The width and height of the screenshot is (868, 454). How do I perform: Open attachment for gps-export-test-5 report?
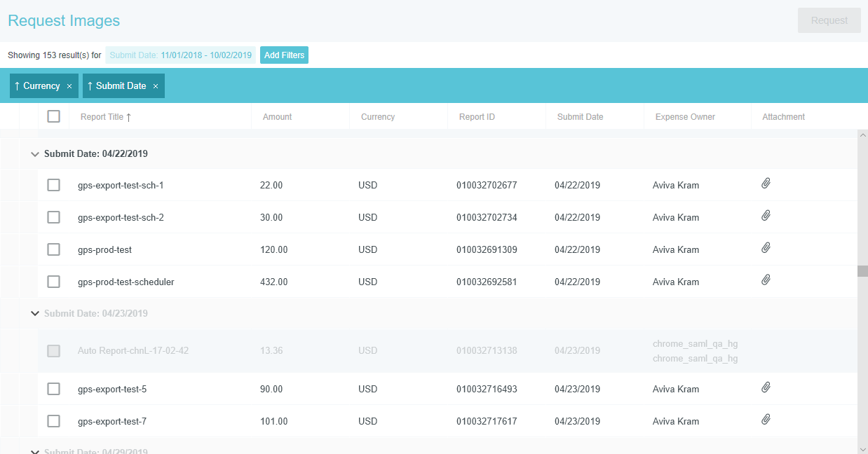[766, 387]
